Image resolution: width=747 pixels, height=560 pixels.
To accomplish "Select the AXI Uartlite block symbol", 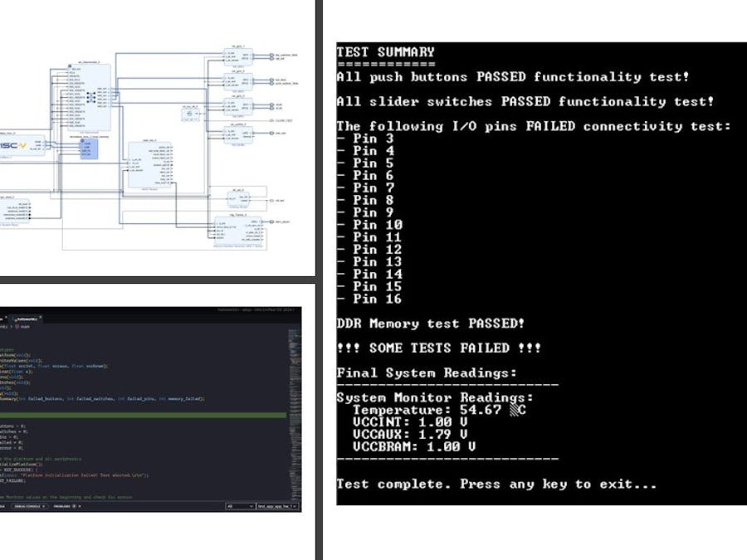I will pos(237,135).
